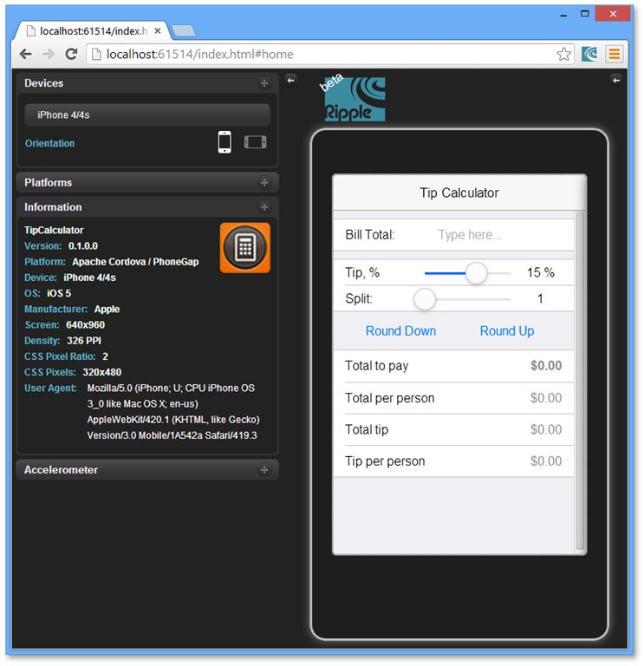Click the Screen 640x960 value
The height and width of the screenshot is (666, 644).
pyautogui.click(x=85, y=325)
